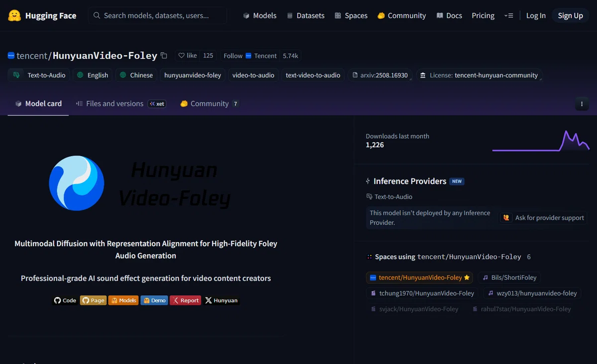
Task: Click the Text-to-Audio task tag
Action: click(39, 75)
